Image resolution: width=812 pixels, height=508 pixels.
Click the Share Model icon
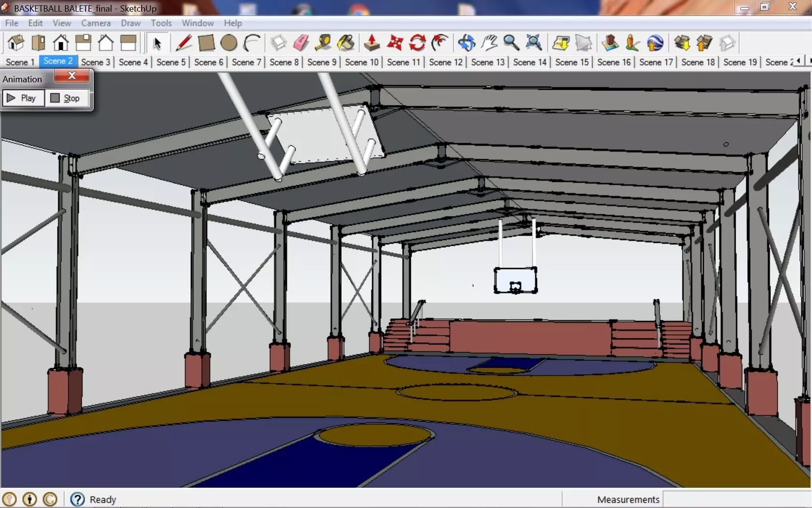tap(704, 43)
